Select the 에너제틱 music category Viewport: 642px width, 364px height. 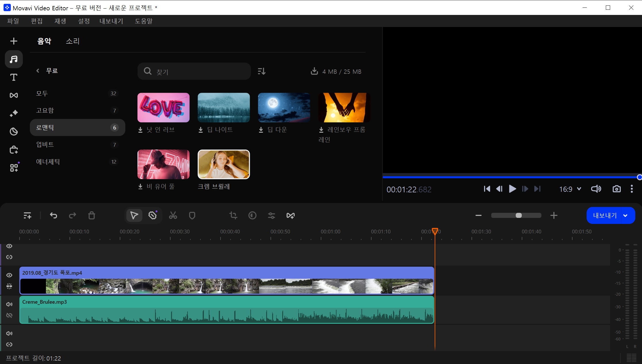48,162
